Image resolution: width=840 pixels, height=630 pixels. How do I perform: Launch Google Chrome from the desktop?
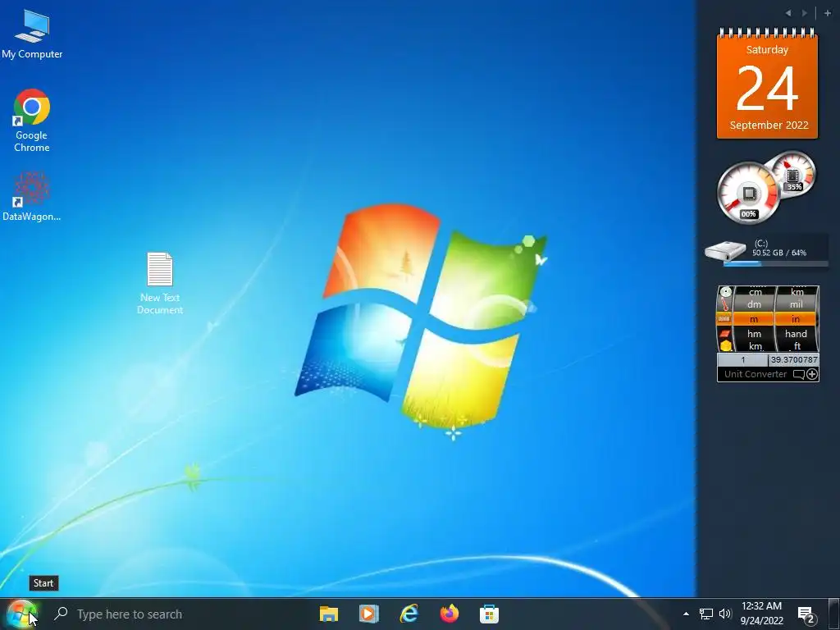[x=32, y=121]
